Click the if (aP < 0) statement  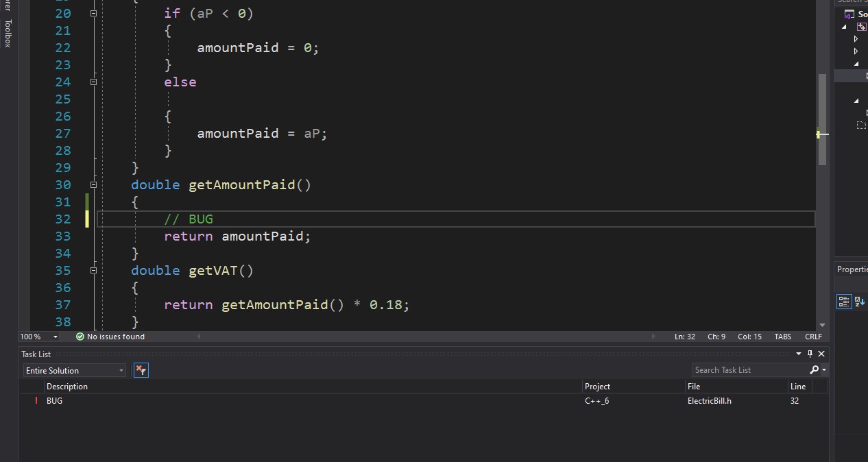point(209,13)
